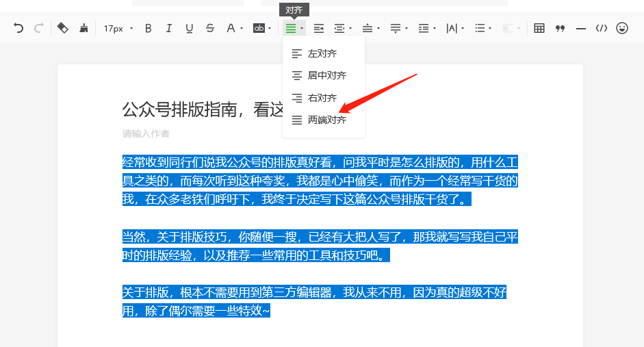Insert a code block
This screenshot has height=347, width=644.
(602, 28)
